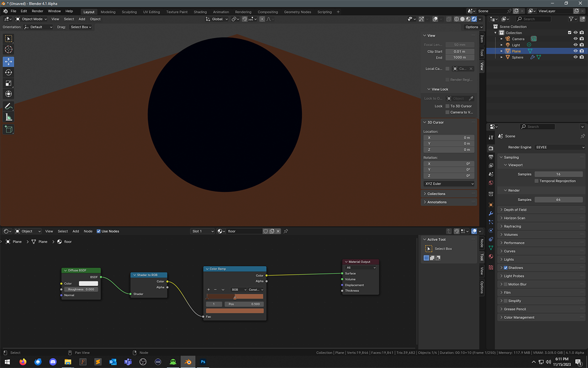
Task: Open the Render Engine EEVEE dropdown
Action: tap(560, 147)
